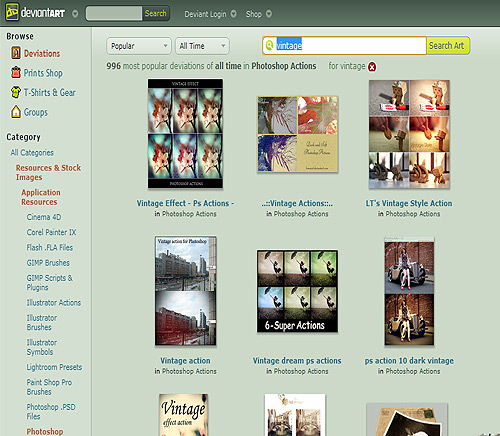Open Vintage action building thumbnail
This screenshot has width=500, height=436.
click(185, 291)
